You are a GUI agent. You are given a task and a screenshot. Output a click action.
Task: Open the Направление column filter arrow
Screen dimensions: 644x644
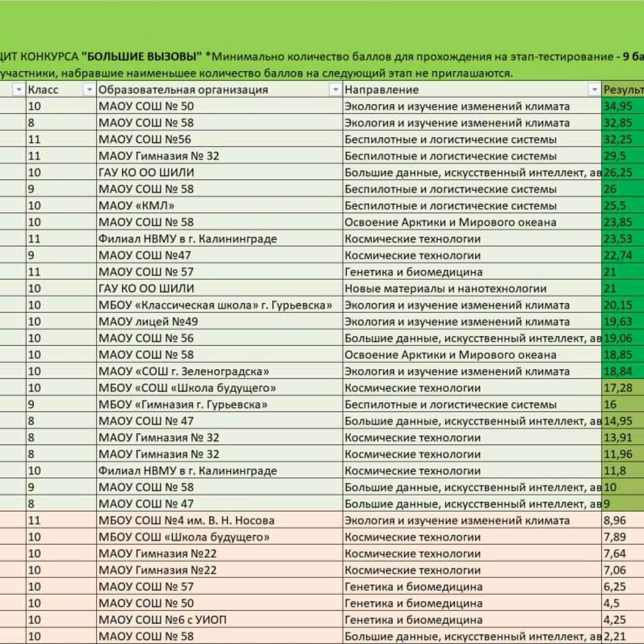pos(594,89)
